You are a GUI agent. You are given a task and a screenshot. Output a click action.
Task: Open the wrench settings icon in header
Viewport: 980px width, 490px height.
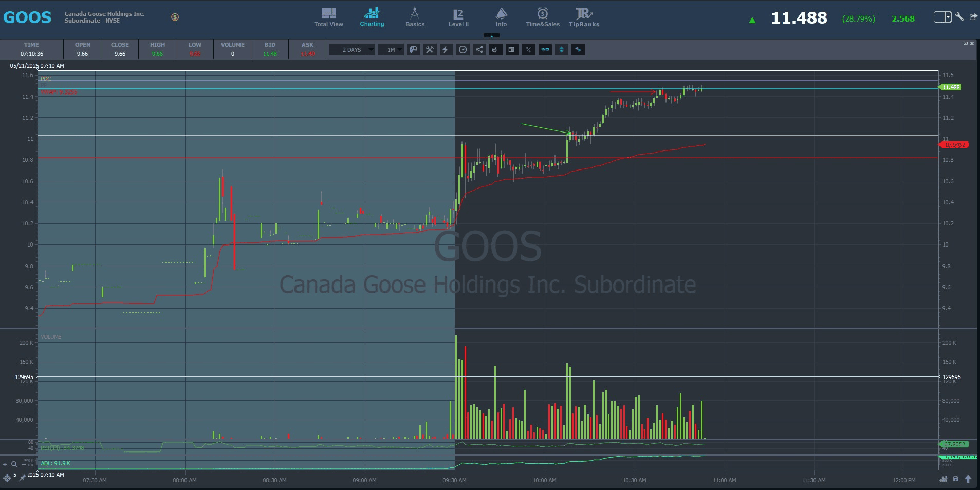[959, 17]
